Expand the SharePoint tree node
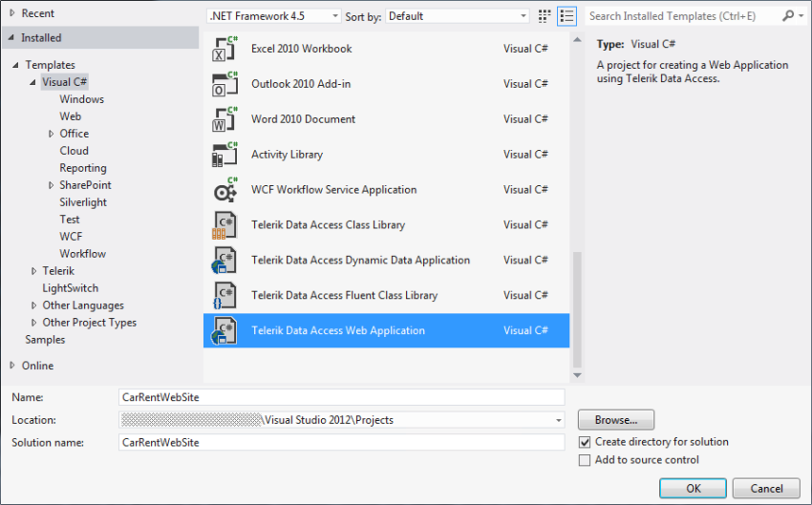The width and height of the screenshot is (812, 505). click(51, 184)
